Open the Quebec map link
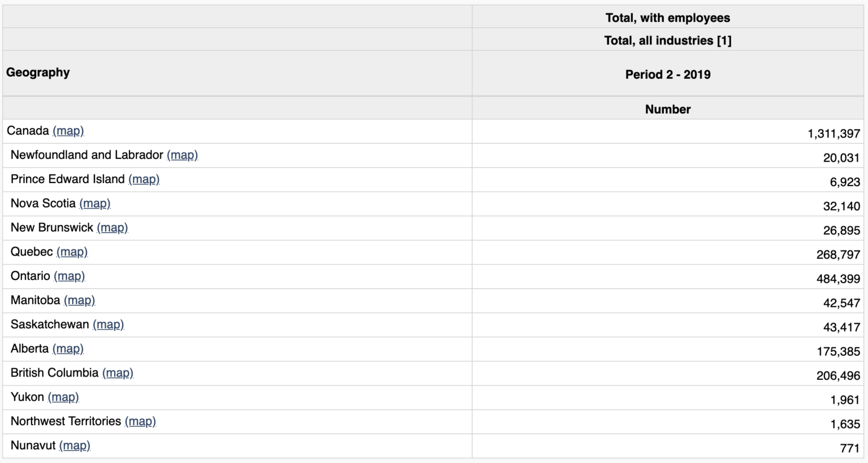868x463 pixels. pyautogui.click(x=72, y=252)
